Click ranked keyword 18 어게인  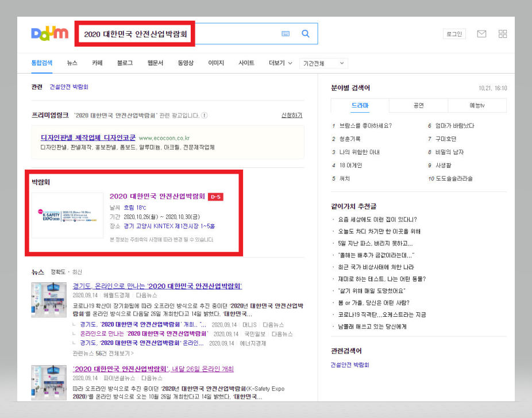pos(350,166)
